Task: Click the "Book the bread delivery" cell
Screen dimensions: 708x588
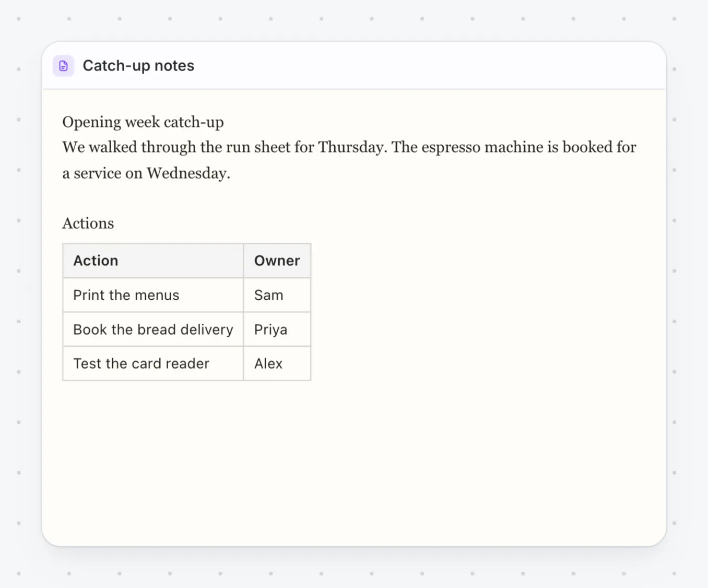Action: (x=153, y=330)
